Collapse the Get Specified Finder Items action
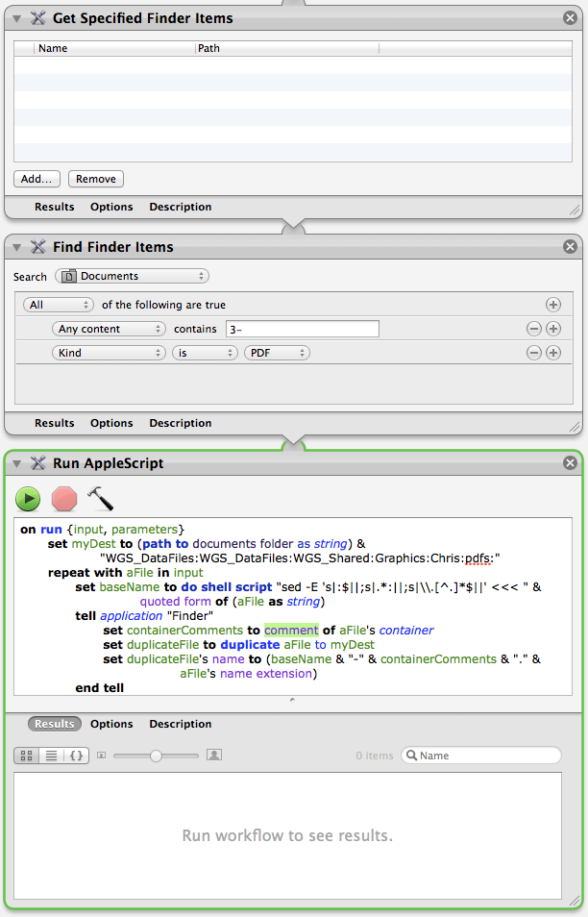The image size is (588, 917). pyautogui.click(x=17, y=18)
